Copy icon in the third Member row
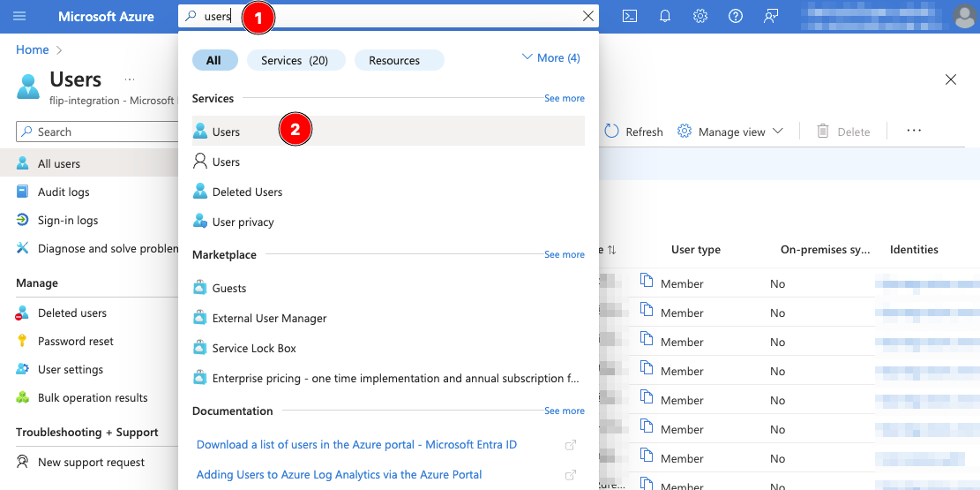 (x=647, y=338)
